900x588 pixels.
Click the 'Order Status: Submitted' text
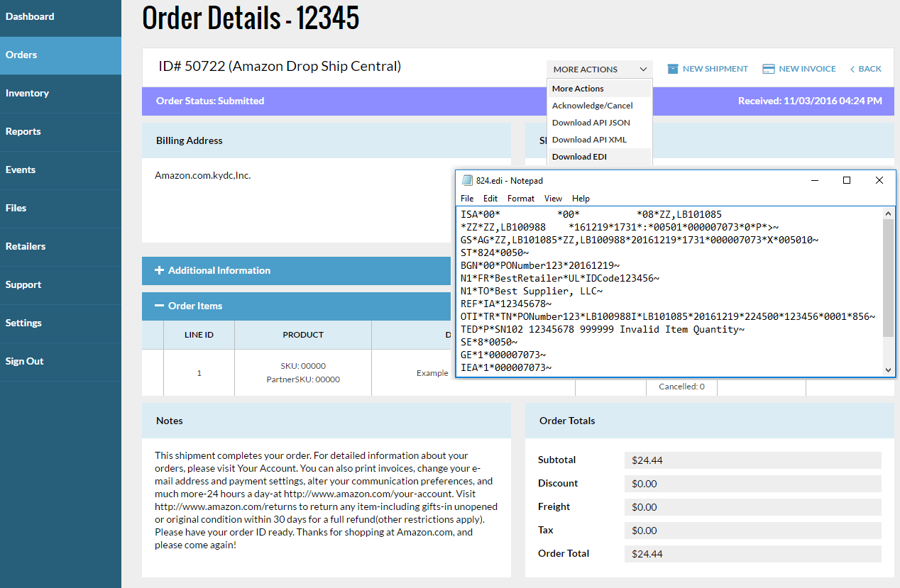coord(210,101)
